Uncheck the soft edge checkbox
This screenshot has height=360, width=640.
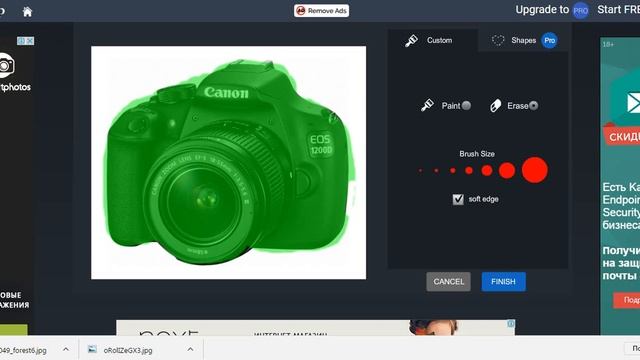[x=458, y=199]
